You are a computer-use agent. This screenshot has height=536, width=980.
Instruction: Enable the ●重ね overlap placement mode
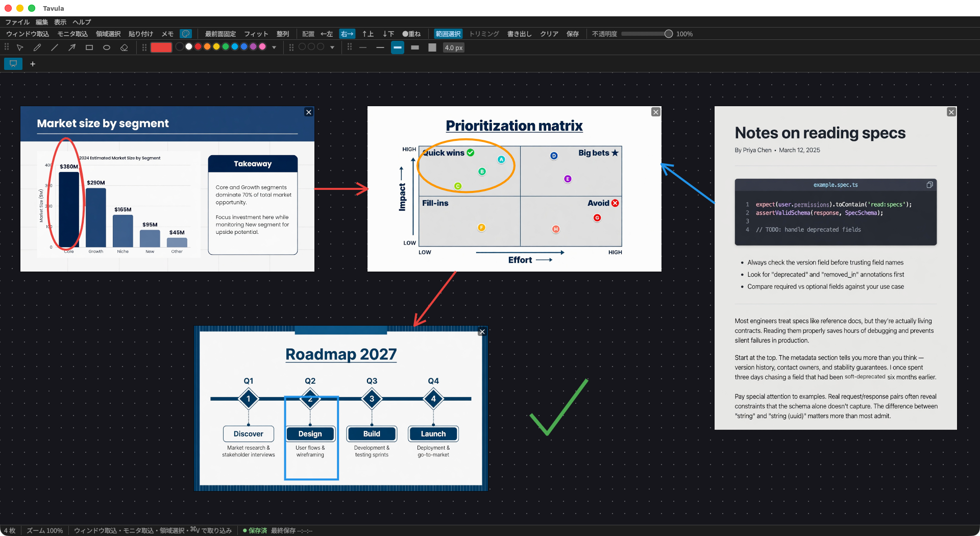pyautogui.click(x=411, y=34)
